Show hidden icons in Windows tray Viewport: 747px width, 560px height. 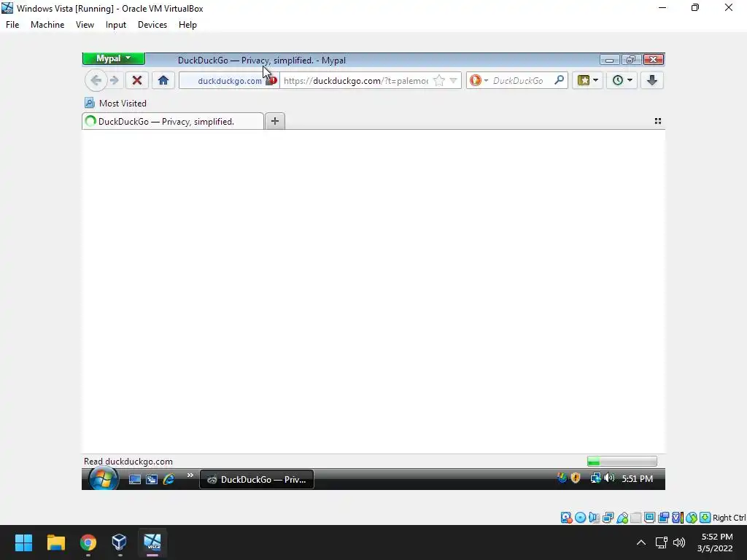(x=641, y=542)
